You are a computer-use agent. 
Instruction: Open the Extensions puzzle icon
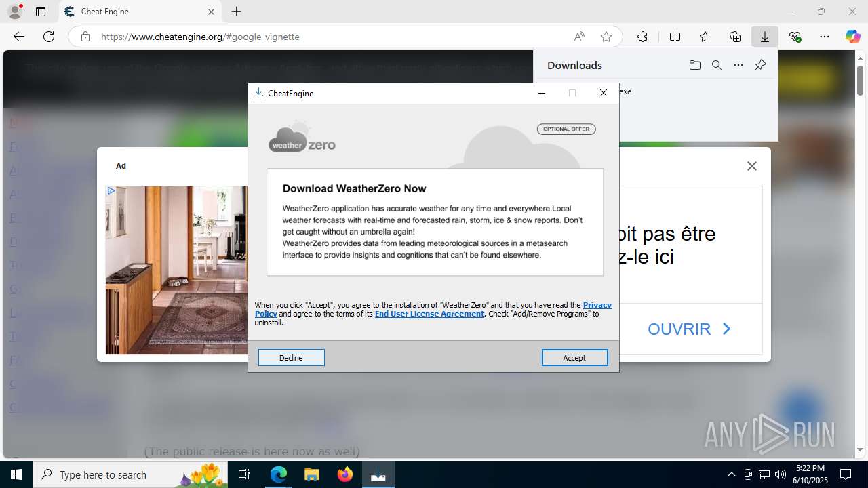[642, 37]
